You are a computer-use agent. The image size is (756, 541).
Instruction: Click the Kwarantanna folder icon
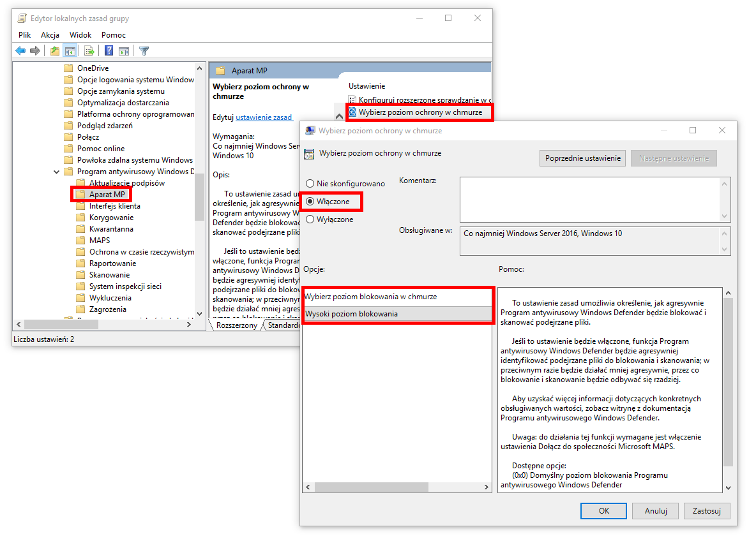[80, 229]
